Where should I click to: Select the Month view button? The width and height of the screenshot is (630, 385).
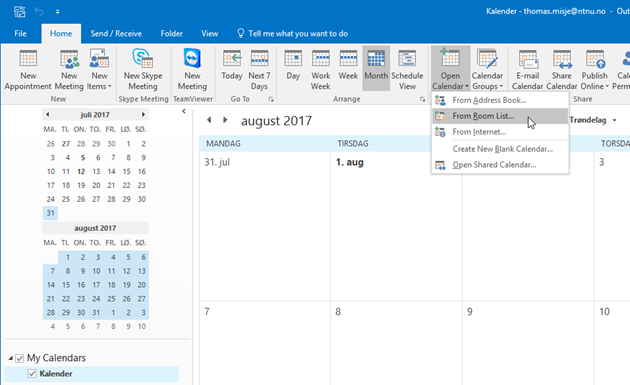[x=376, y=68]
